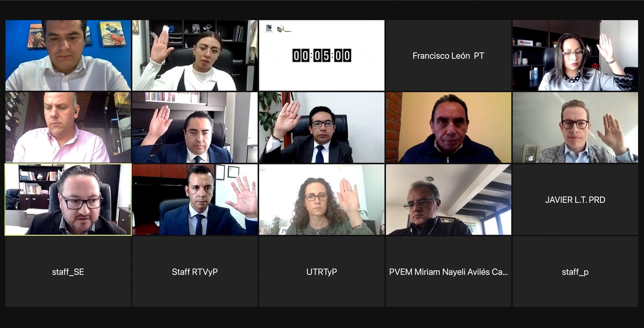Select video of woman in gray sweater top right
This screenshot has width=644, height=328.
[x=575, y=56]
